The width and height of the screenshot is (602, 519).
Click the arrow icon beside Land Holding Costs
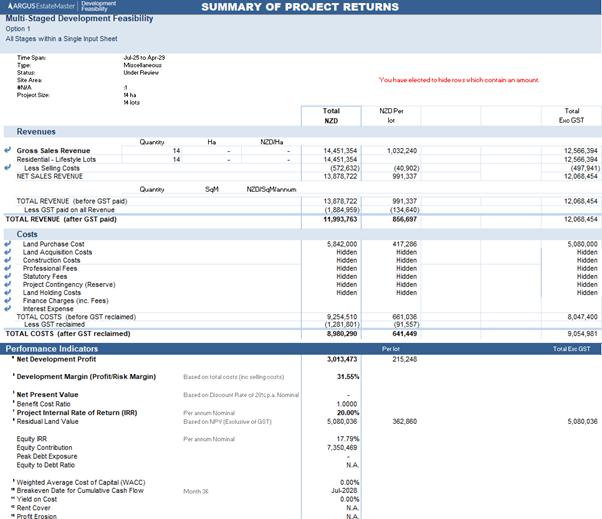click(x=7, y=292)
